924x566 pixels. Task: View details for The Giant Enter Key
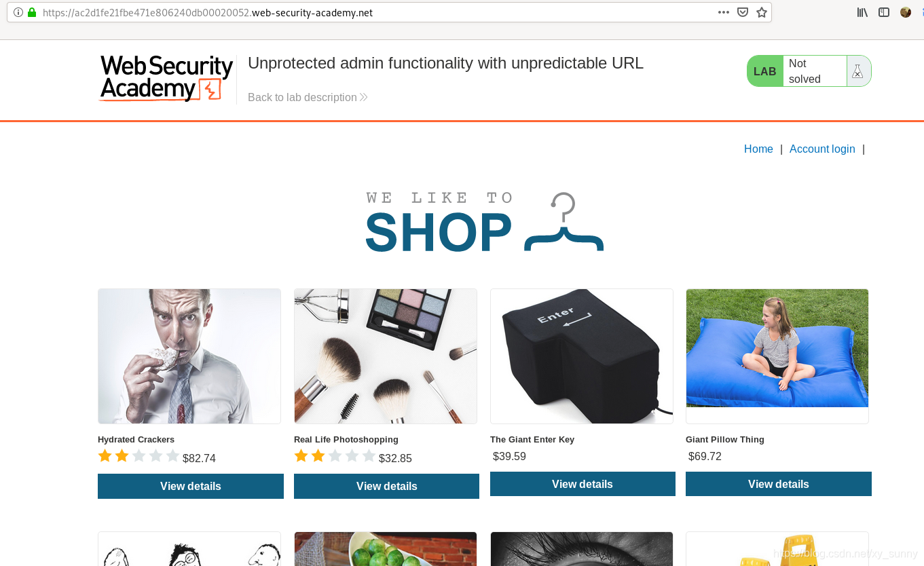pos(583,484)
